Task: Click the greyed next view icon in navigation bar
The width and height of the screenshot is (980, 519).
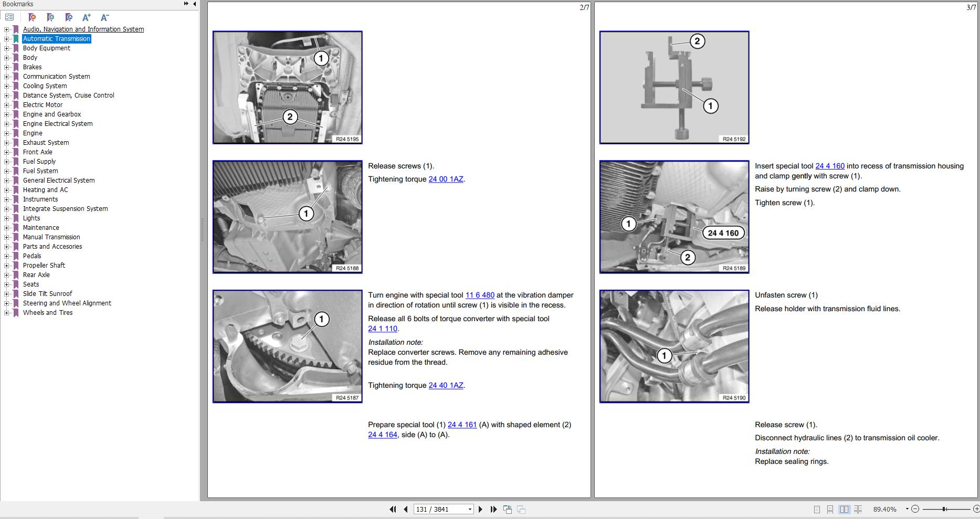Action: click(521, 509)
